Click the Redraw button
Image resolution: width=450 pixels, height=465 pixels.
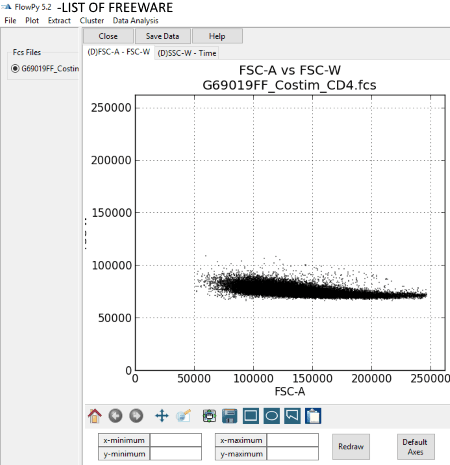pyautogui.click(x=351, y=447)
